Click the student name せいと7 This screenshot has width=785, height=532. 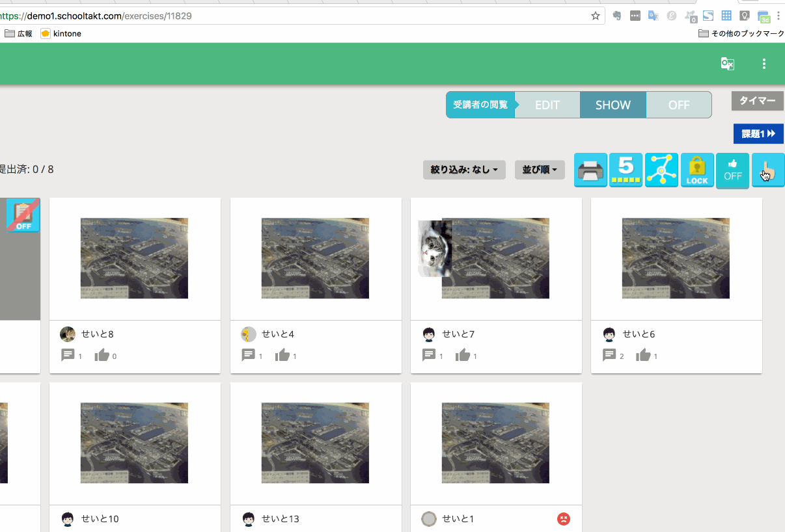[458, 334]
